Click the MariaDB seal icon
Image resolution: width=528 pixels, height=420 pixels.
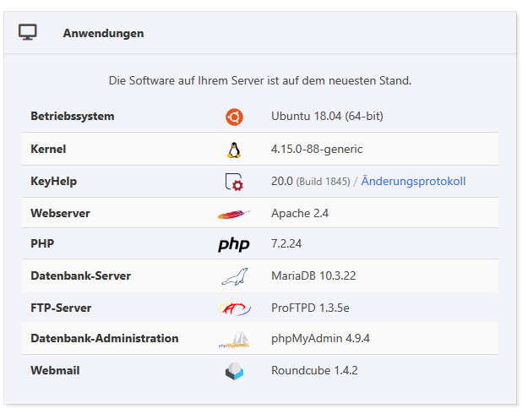pyautogui.click(x=234, y=276)
